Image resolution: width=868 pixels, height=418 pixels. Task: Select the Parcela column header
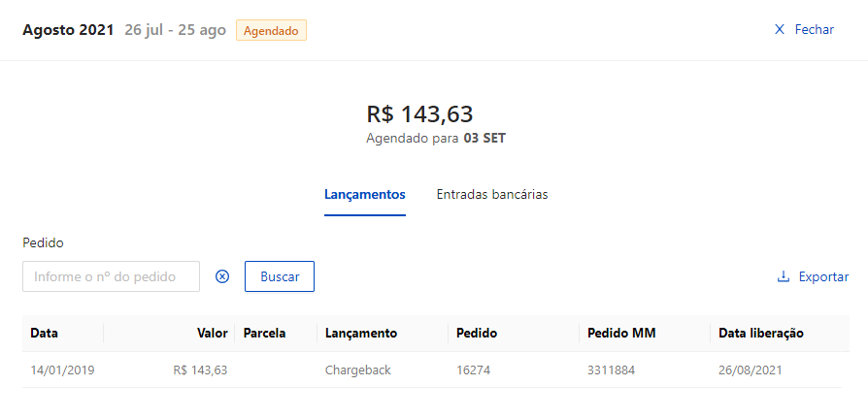pos(264,333)
